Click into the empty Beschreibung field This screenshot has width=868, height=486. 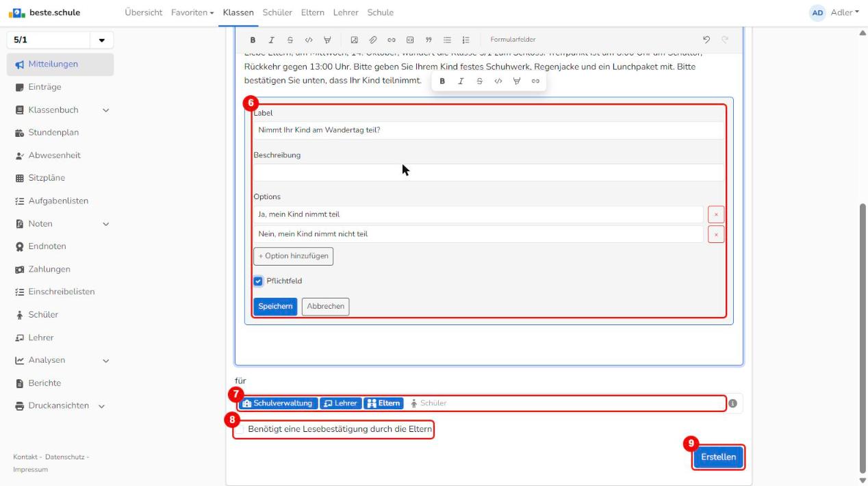click(488, 172)
